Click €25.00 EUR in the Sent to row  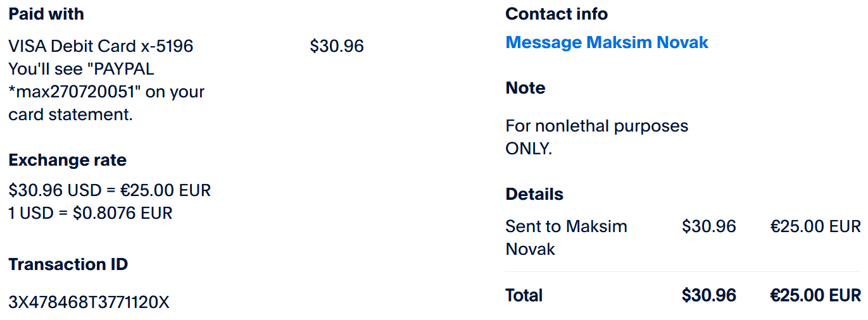(815, 226)
